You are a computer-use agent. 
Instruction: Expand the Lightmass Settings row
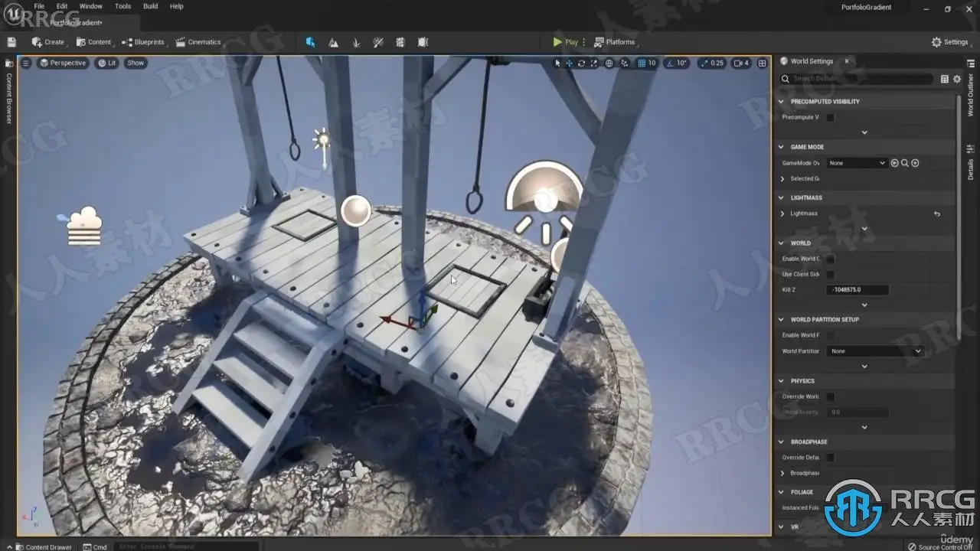[782, 214]
